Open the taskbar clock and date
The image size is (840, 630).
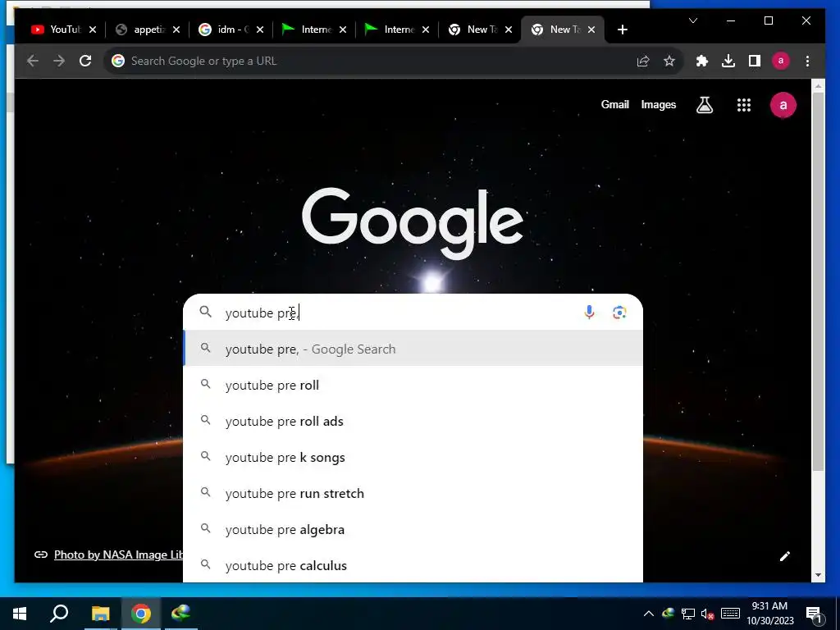click(769, 614)
